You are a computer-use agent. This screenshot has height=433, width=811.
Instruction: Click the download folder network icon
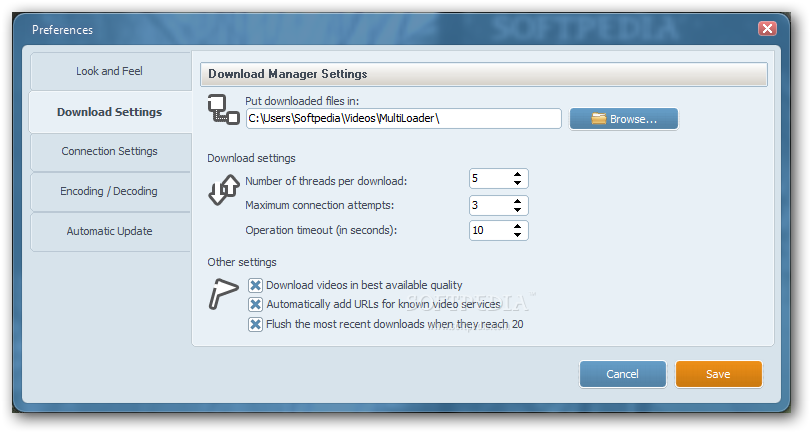[223, 109]
